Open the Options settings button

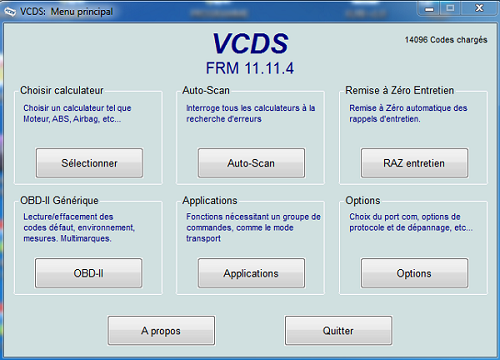[x=414, y=273]
